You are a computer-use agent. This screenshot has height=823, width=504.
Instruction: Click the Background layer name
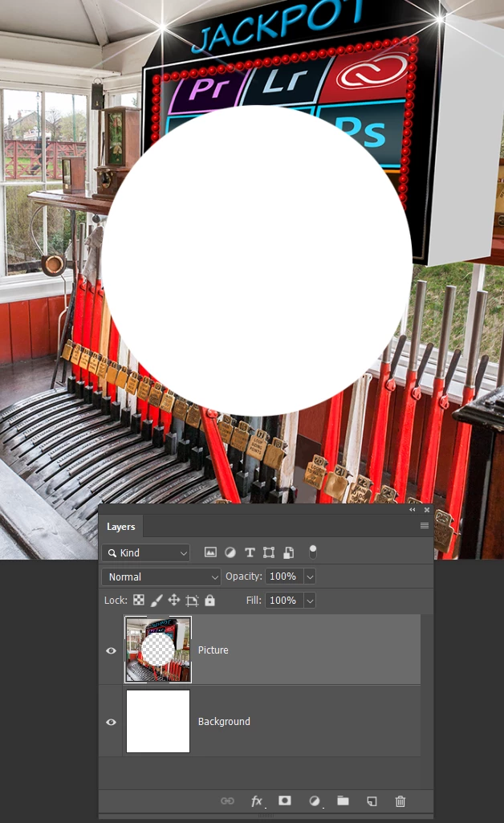tap(224, 721)
